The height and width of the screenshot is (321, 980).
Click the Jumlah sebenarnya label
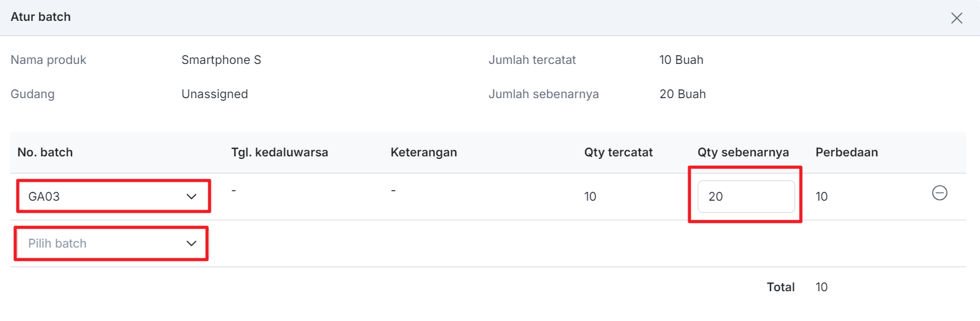[x=543, y=94]
